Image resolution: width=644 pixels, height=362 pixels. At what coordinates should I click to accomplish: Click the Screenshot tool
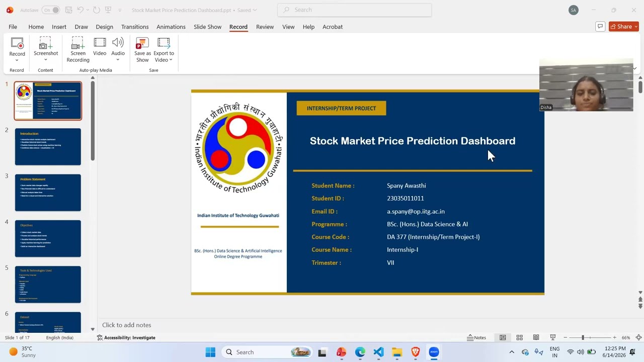click(x=46, y=46)
